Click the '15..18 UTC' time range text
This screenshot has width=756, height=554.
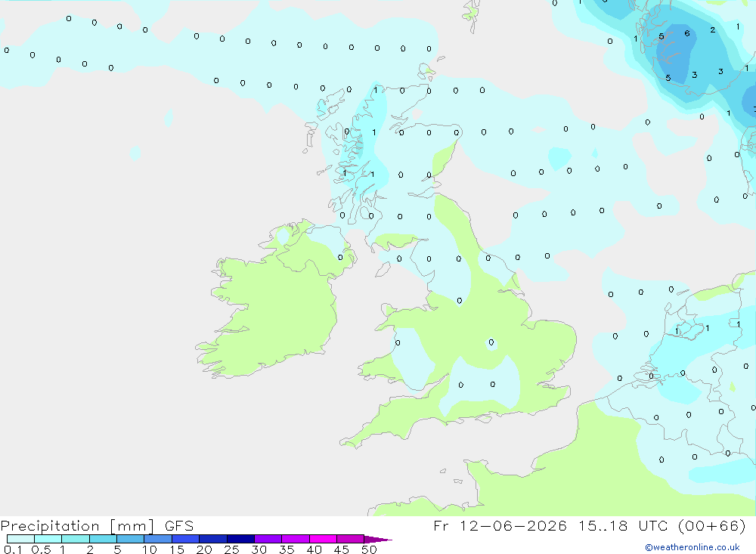point(622,525)
